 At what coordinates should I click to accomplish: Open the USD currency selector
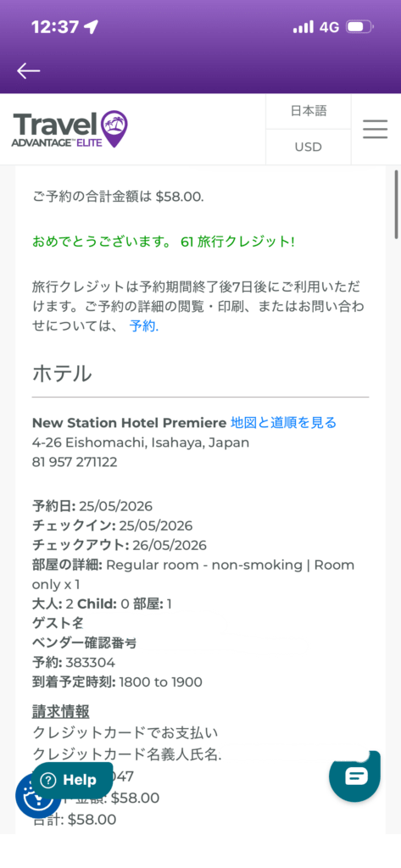(x=309, y=147)
